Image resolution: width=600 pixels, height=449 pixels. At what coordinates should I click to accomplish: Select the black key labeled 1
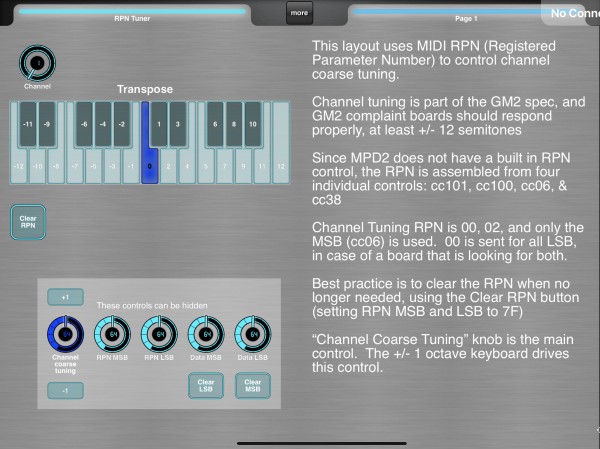159,124
